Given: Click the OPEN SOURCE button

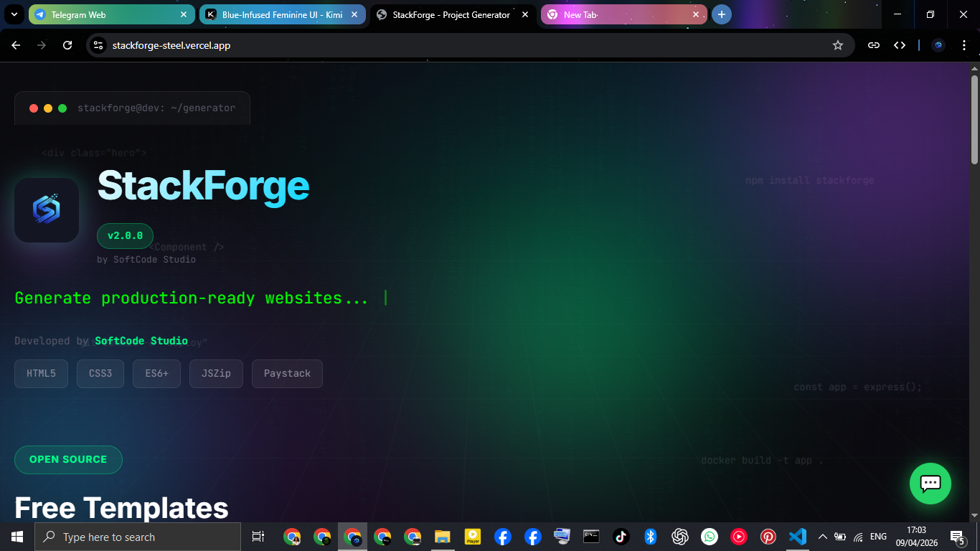Looking at the screenshot, I should pos(68,459).
